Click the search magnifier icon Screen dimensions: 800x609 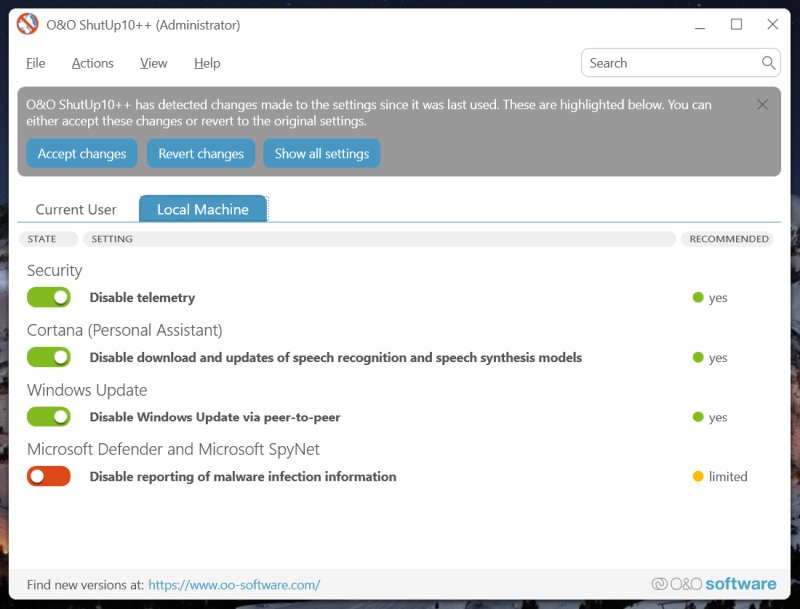[768, 63]
